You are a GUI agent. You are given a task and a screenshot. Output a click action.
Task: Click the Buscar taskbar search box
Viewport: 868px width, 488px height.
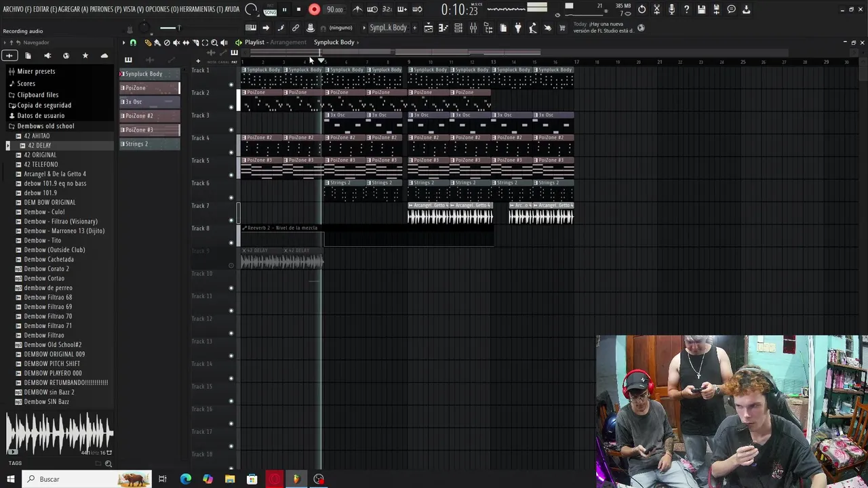coord(87,479)
